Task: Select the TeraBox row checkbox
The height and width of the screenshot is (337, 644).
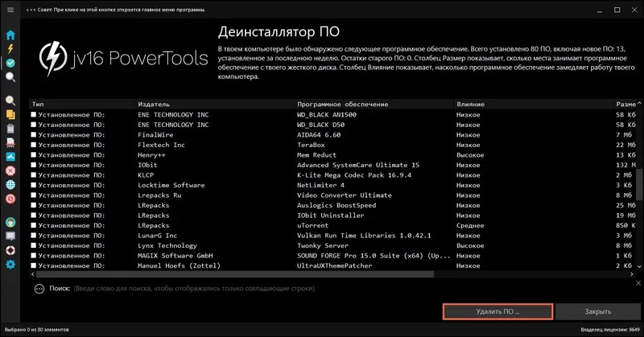Action: click(34, 145)
